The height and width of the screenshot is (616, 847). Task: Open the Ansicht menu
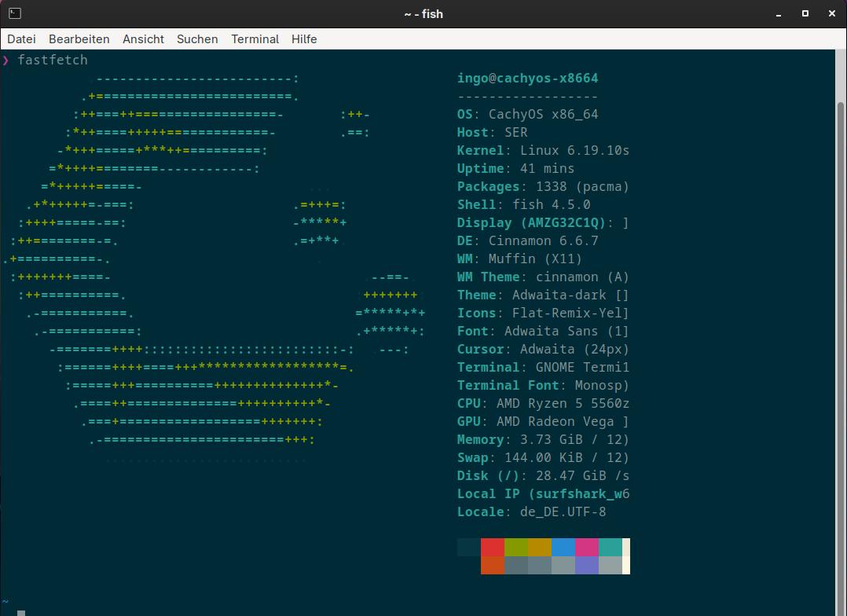click(x=143, y=38)
